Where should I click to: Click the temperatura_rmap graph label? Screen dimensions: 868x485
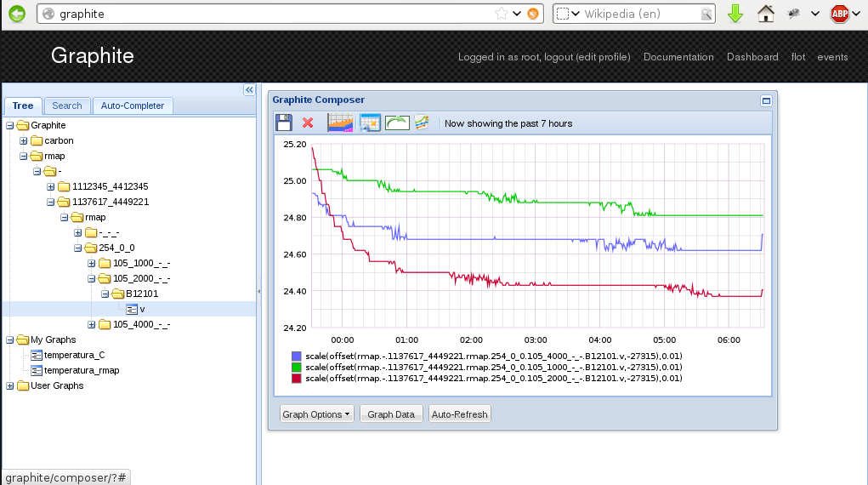pyautogui.click(x=82, y=370)
